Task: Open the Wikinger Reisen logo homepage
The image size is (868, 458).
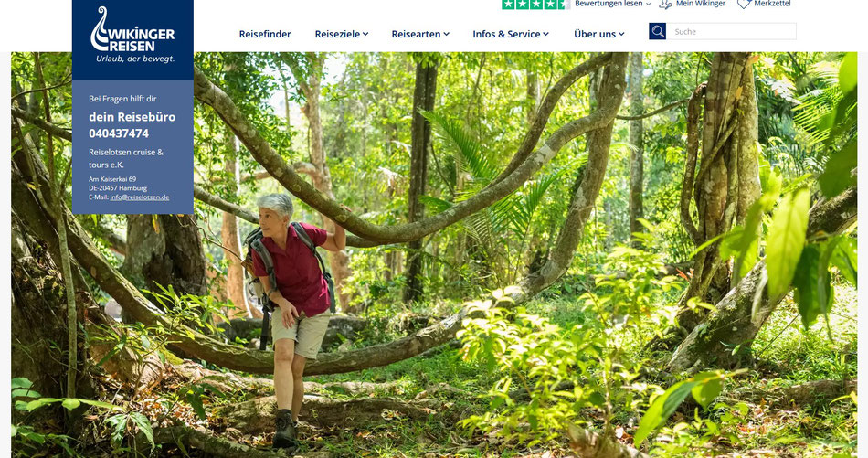Action: tap(132, 36)
